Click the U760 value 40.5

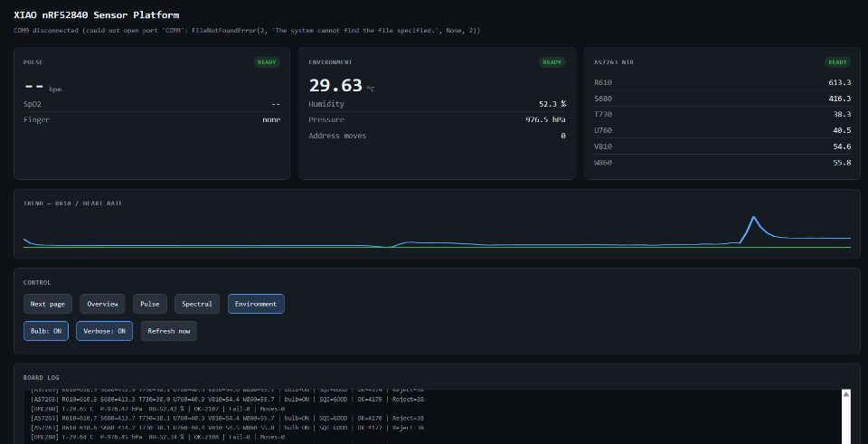(x=842, y=130)
